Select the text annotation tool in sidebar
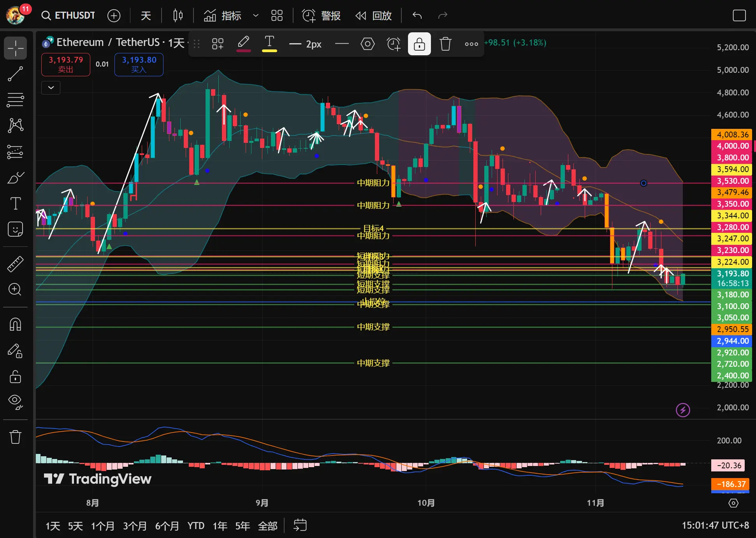 tap(15, 204)
